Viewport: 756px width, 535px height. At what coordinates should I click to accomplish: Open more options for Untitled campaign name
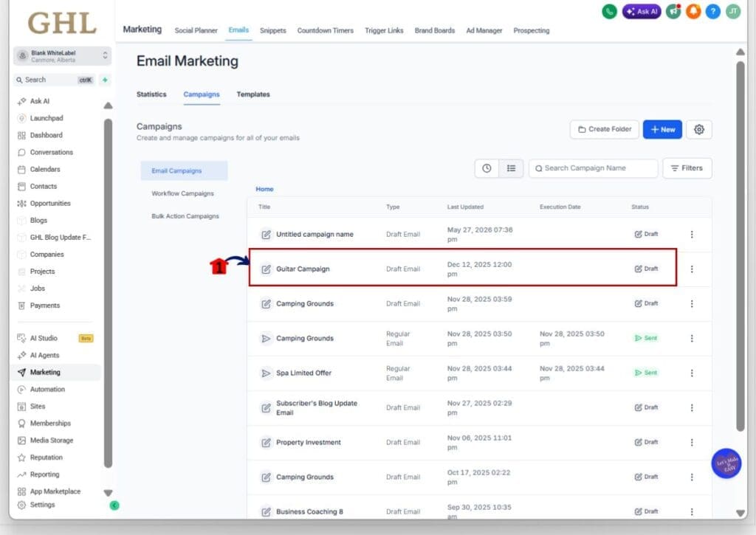click(692, 234)
